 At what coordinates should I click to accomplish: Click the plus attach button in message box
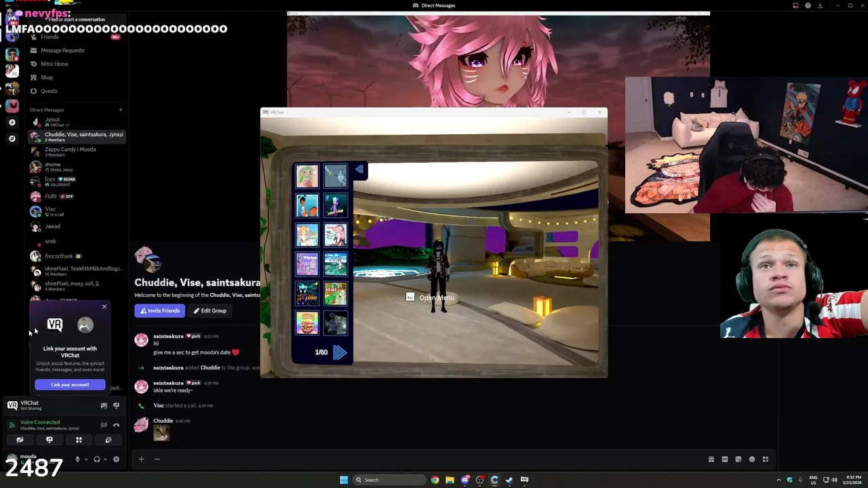point(141,460)
